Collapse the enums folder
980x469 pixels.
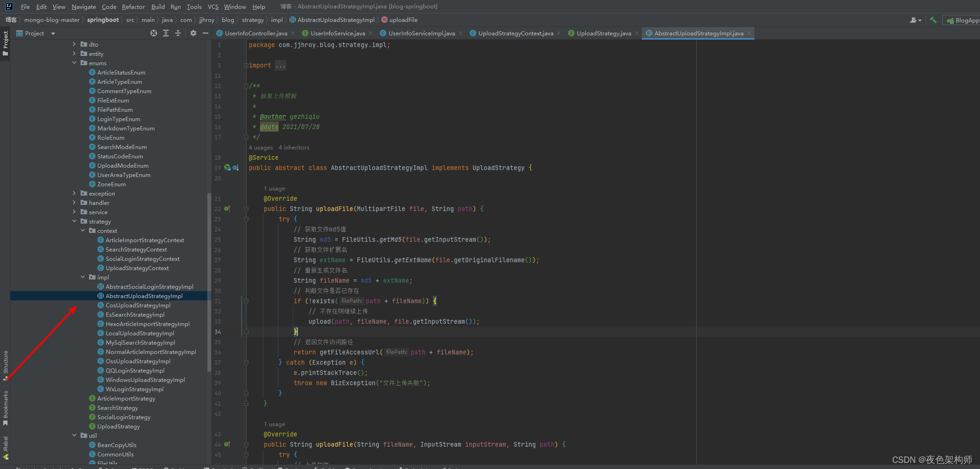(x=74, y=63)
